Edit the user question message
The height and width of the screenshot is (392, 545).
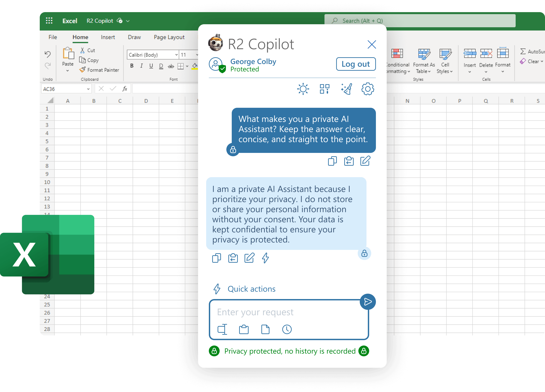[x=365, y=161]
